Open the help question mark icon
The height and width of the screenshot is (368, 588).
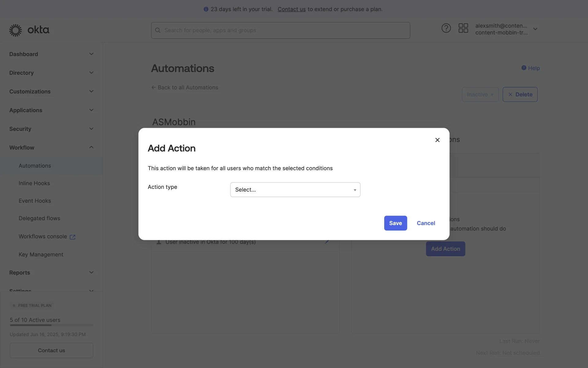[446, 28]
